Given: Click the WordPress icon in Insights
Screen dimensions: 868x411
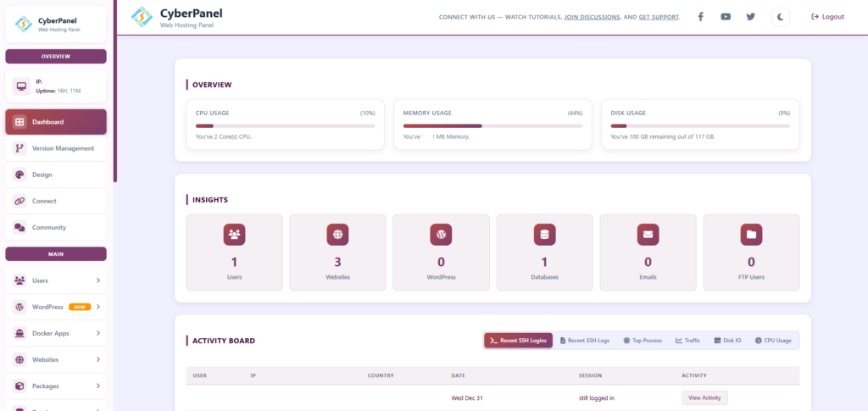Looking at the screenshot, I should click(441, 235).
